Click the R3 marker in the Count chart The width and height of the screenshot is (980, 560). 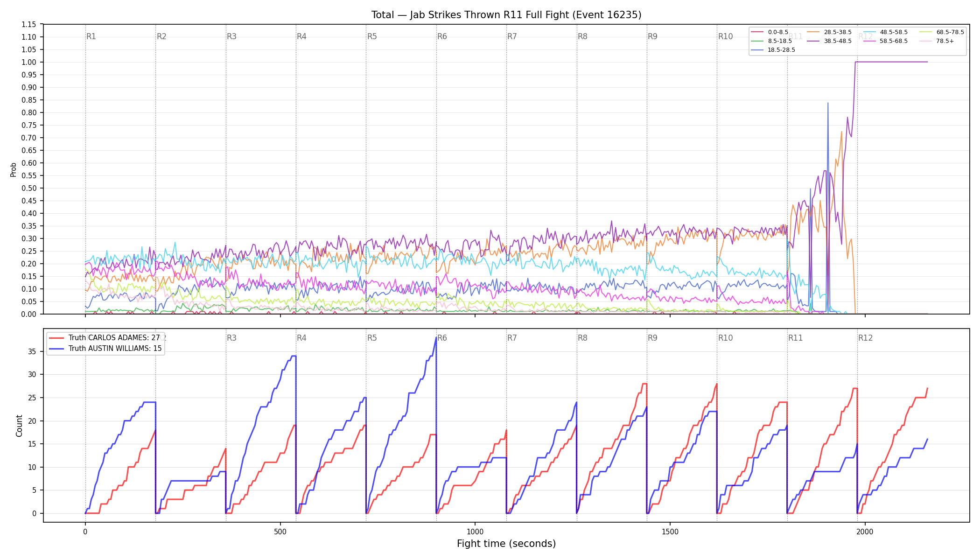tap(231, 338)
